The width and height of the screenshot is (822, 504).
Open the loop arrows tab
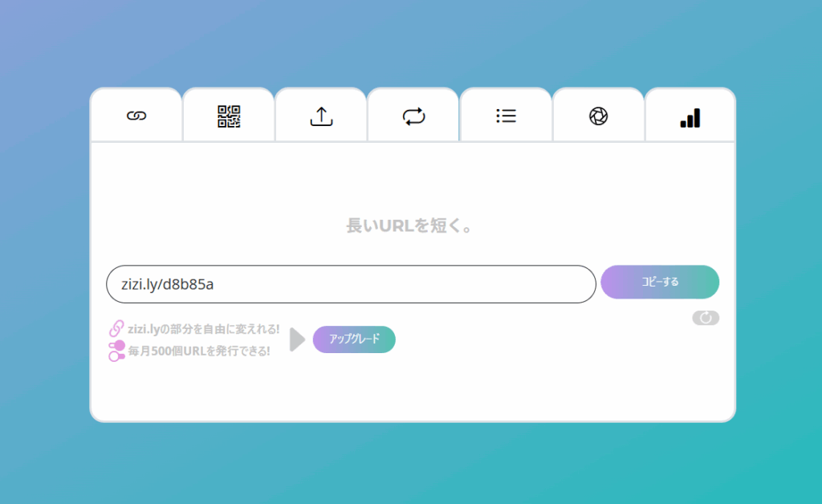(413, 116)
